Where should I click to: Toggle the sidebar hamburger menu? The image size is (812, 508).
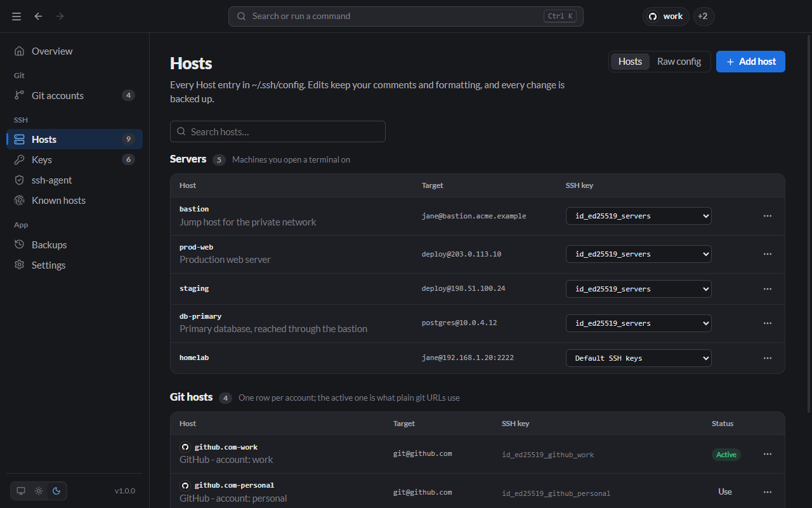pos(16,17)
